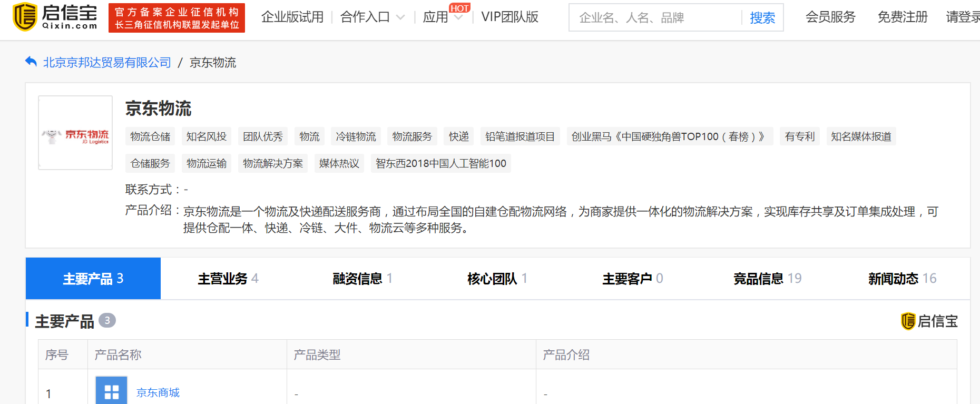The height and width of the screenshot is (404, 980).
Task: Switch to the 主营业务 tab
Action: point(228,278)
